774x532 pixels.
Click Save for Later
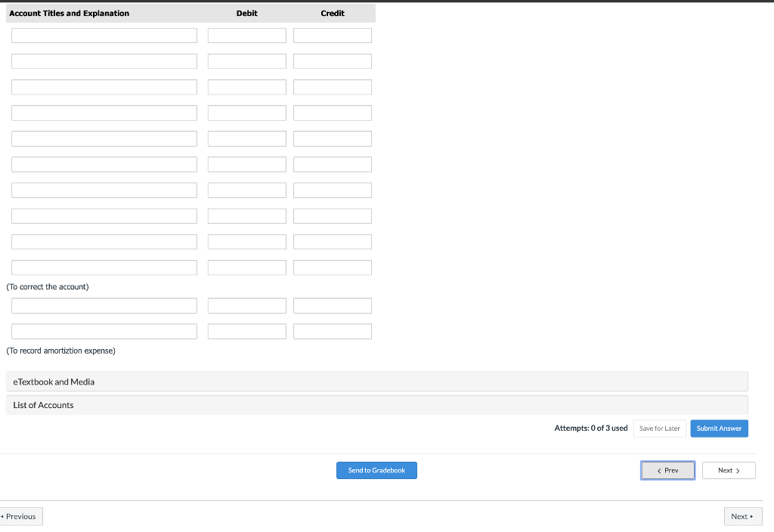click(659, 428)
